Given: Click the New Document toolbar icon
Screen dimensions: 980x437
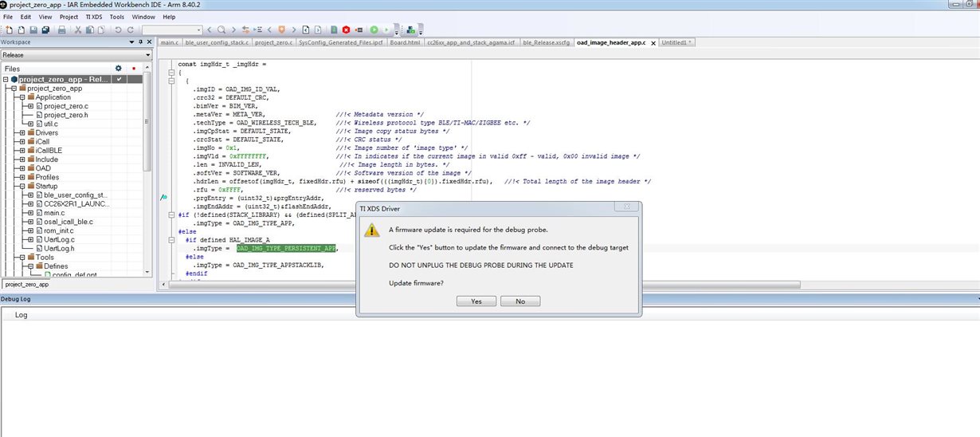Looking at the screenshot, I should click(9, 30).
